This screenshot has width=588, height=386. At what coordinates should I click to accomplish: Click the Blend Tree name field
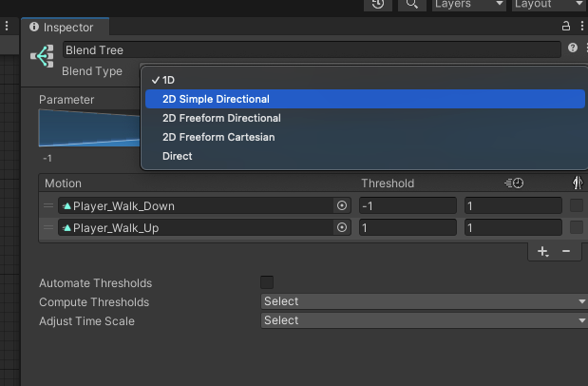(x=312, y=49)
